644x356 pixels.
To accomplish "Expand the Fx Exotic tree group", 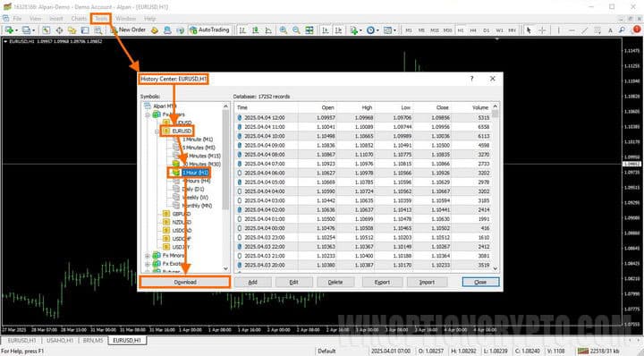I will coord(148,264).
